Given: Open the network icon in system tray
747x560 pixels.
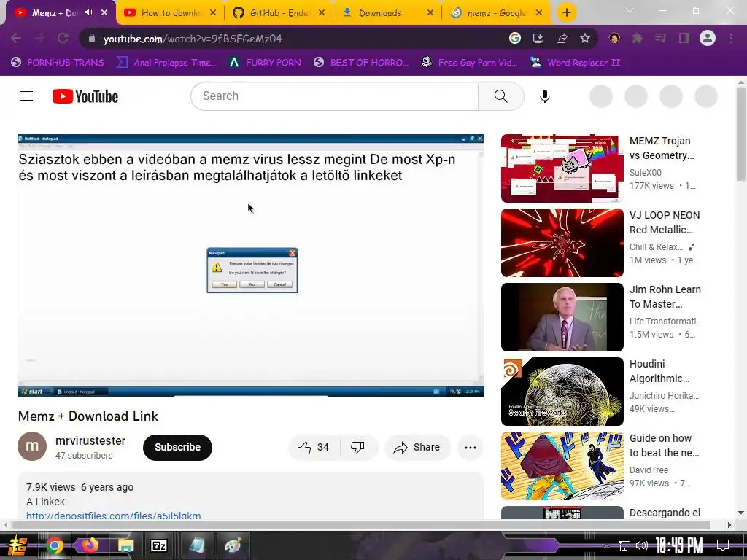Looking at the screenshot, I should (x=624, y=545).
